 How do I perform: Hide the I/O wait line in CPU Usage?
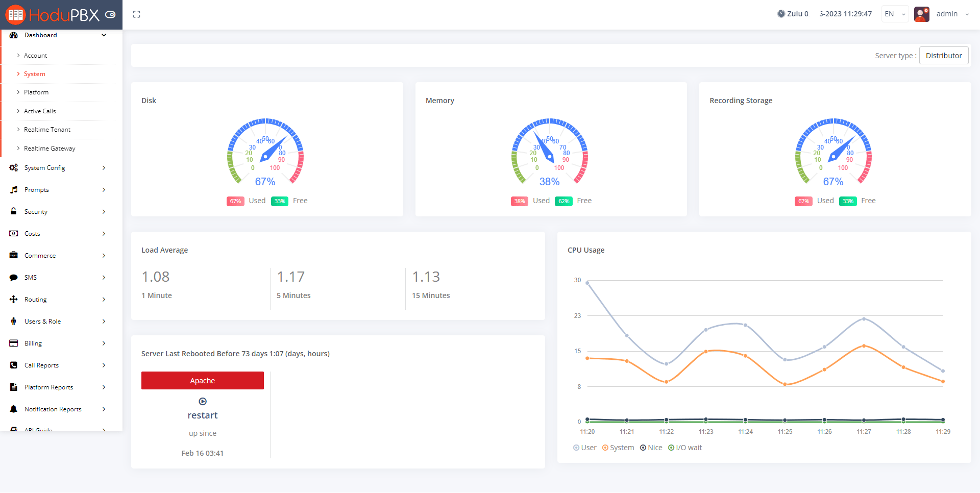[x=685, y=447]
